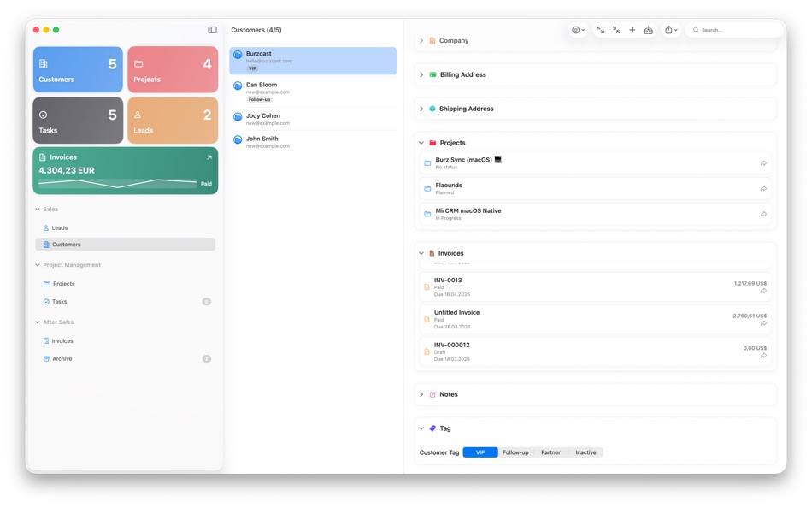Click the Tag section tag icon
This screenshot has height=508, width=812.
(432, 428)
